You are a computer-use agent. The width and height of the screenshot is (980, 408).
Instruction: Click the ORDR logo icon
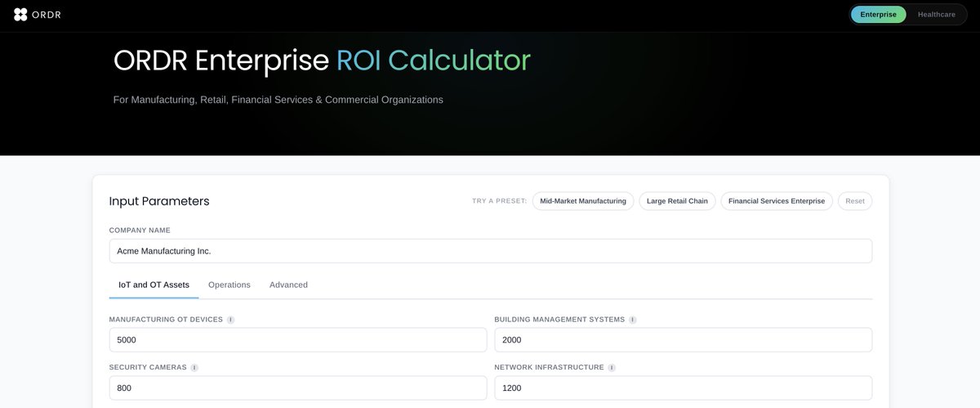[20, 14]
